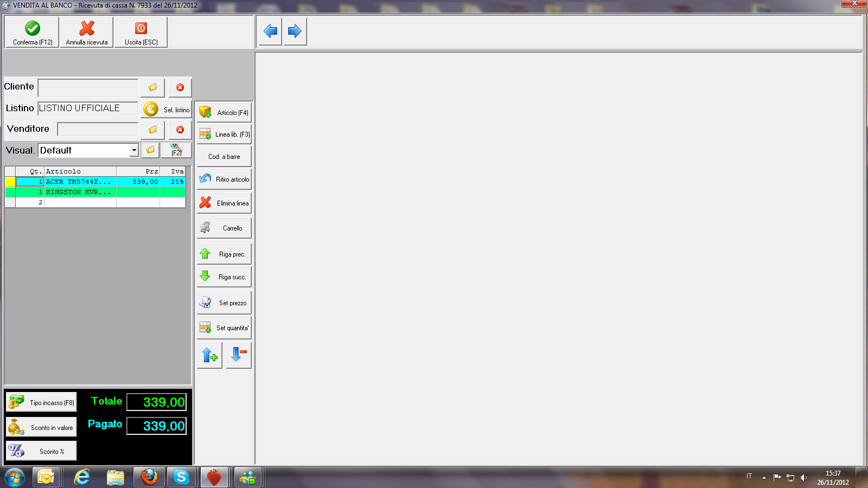Viewport: 868px width, 488px height.
Task: Go forward with the blue right arrow
Action: pyautogui.click(x=295, y=31)
